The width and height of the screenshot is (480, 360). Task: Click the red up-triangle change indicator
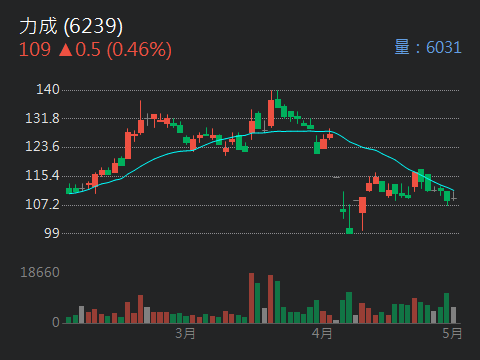coord(65,50)
